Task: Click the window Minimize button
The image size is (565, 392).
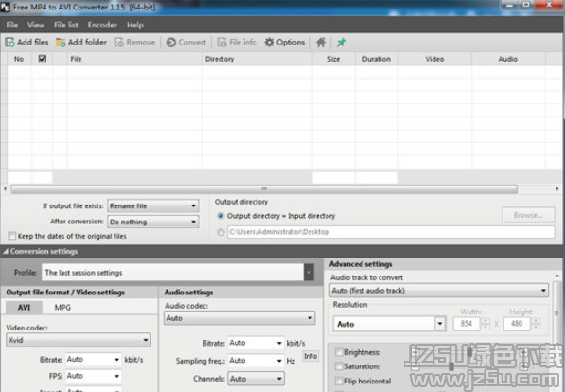Action: pyautogui.click(x=509, y=5)
